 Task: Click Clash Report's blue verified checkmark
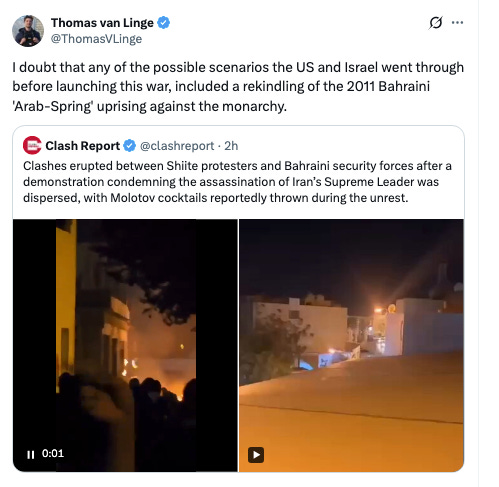pos(129,146)
